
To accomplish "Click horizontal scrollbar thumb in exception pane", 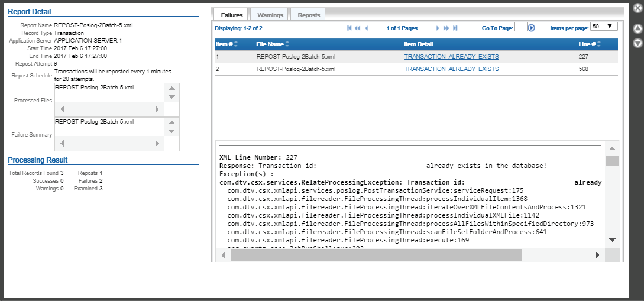I will [x=376, y=255].
